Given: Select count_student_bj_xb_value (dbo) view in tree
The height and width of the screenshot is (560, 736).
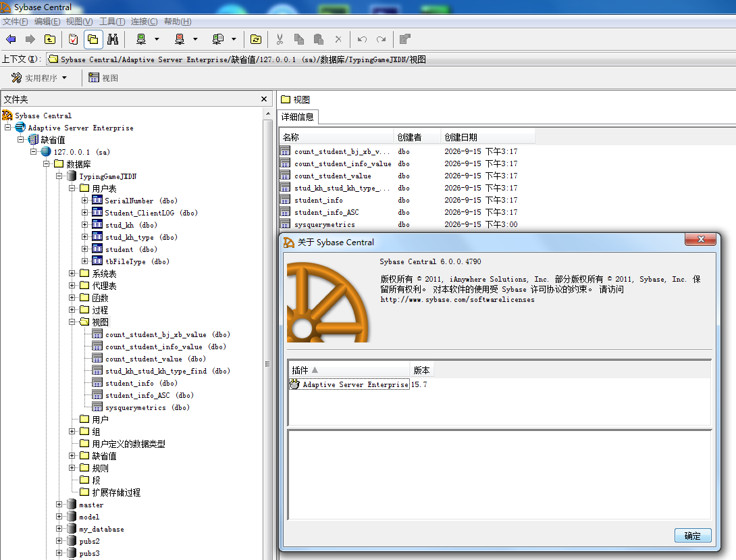Looking at the screenshot, I should [167, 334].
